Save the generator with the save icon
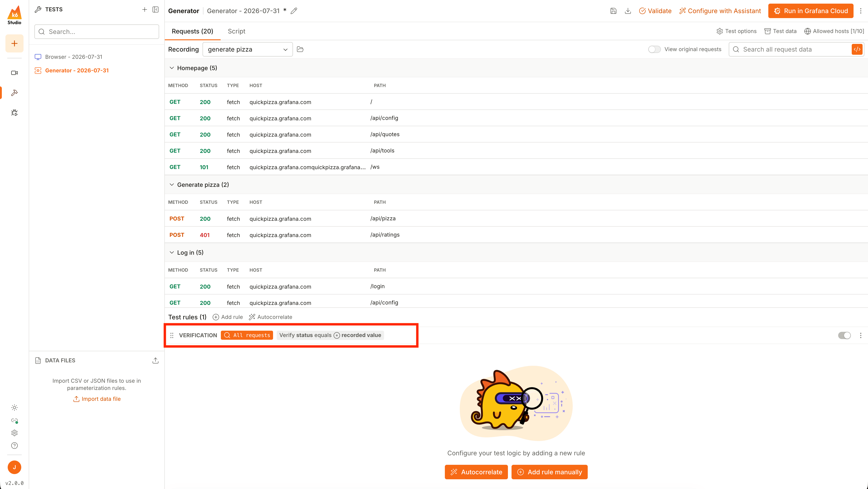Screen dimensions: 868x489 click(x=613, y=11)
